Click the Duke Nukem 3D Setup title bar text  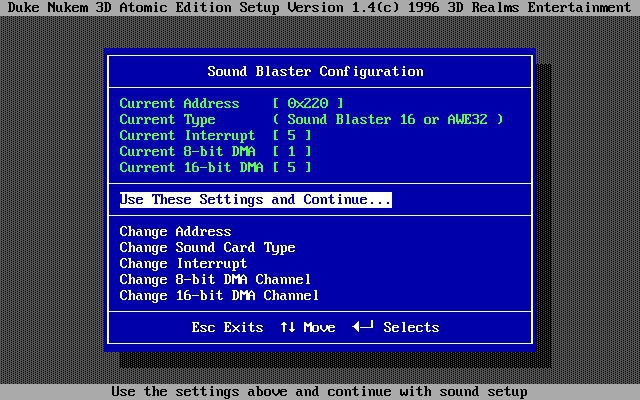pyautogui.click(x=320, y=8)
